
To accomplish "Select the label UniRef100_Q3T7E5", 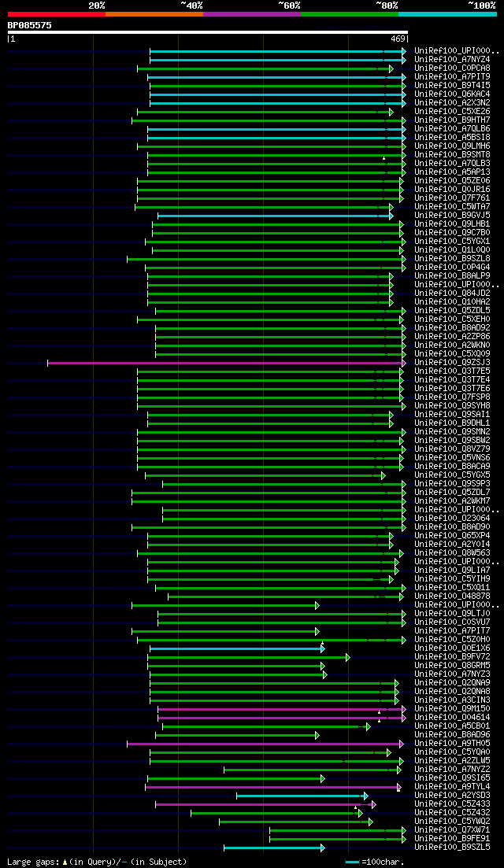I will tap(453, 371).
